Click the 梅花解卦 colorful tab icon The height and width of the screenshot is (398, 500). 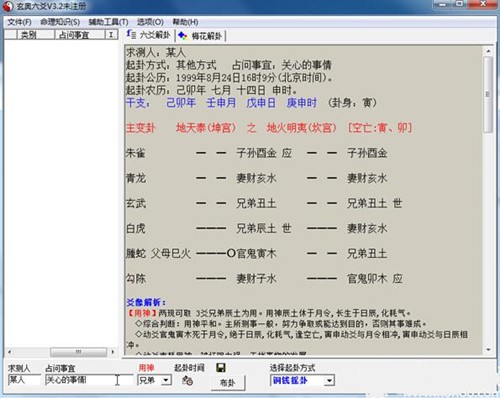coord(182,35)
